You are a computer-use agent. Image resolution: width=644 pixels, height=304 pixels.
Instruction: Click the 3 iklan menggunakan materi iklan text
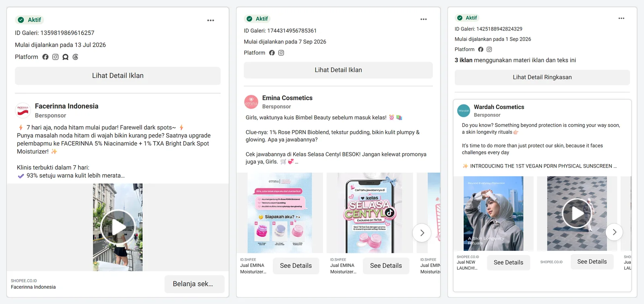click(515, 60)
